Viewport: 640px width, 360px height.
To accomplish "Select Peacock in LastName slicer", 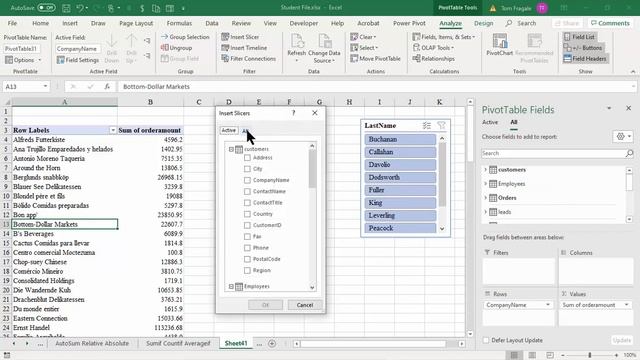I will tap(400, 228).
